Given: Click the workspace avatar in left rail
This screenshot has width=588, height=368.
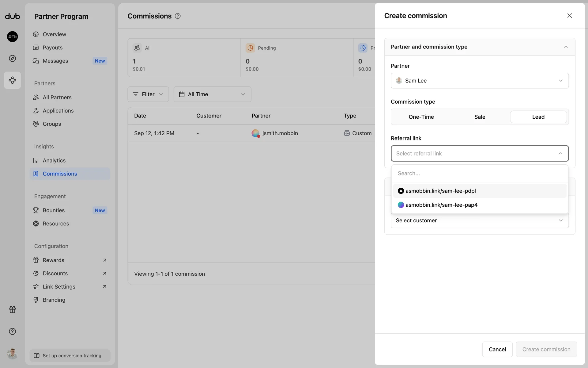Looking at the screenshot, I should click(12, 36).
